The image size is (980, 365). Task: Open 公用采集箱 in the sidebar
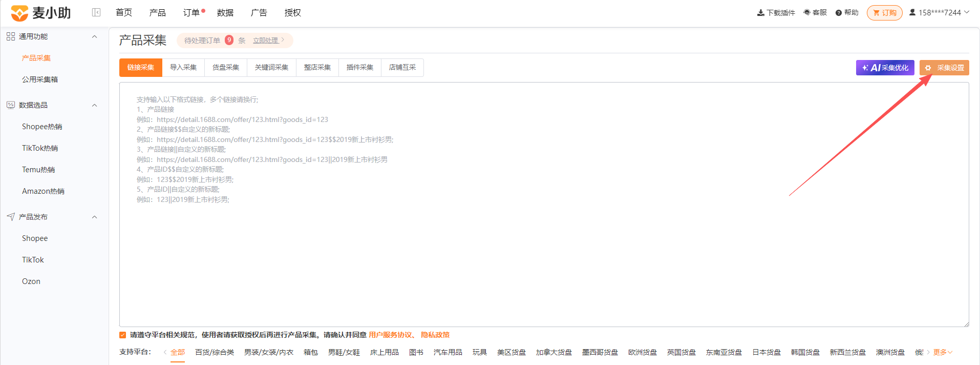(40, 79)
